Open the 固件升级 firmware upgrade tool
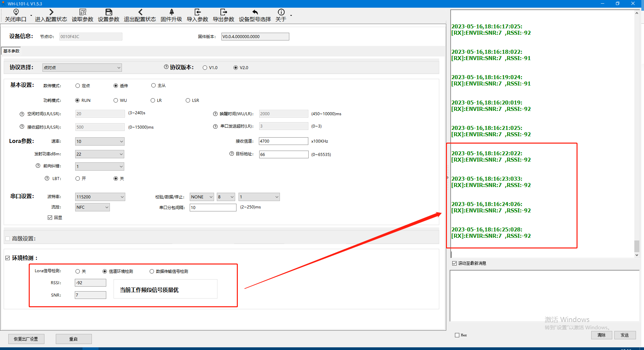The width and height of the screenshot is (644, 350). 171,12
